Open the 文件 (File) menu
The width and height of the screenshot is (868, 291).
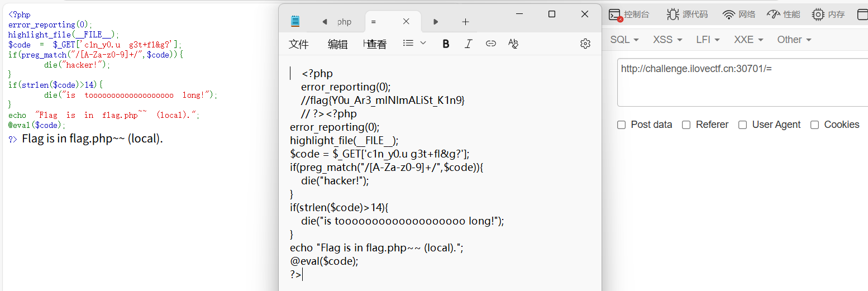[x=299, y=45]
